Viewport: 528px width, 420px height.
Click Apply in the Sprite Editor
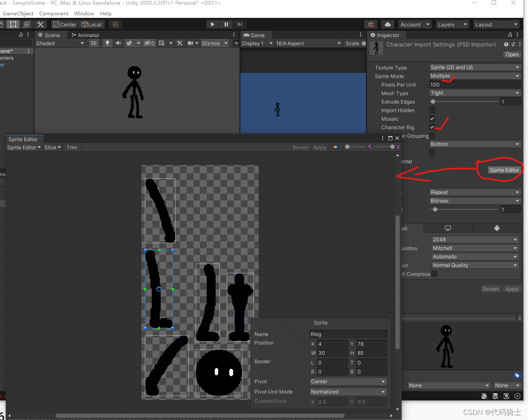pos(320,147)
